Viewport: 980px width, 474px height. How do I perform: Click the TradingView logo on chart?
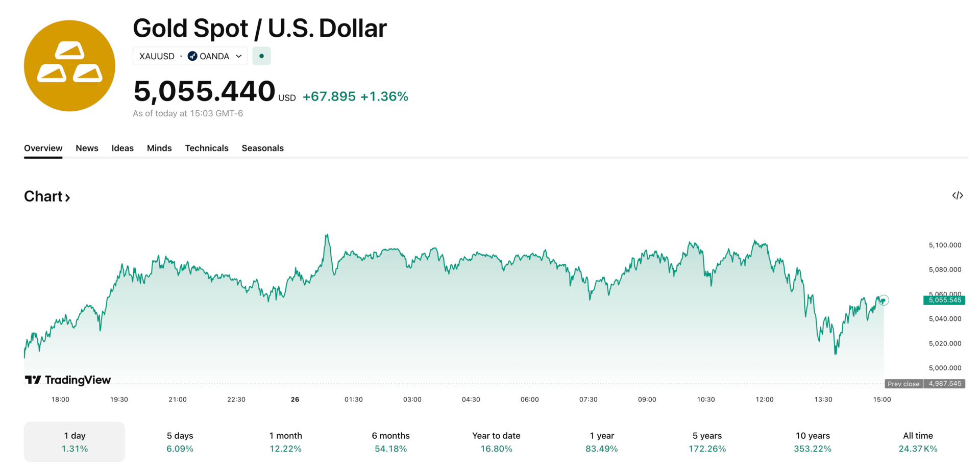pyautogui.click(x=68, y=380)
